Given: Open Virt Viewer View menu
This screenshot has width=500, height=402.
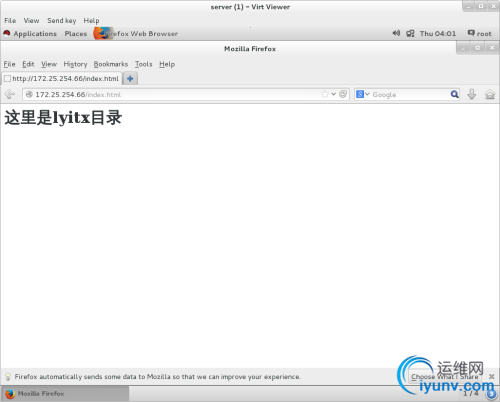Looking at the screenshot, I should click(31, 21).
